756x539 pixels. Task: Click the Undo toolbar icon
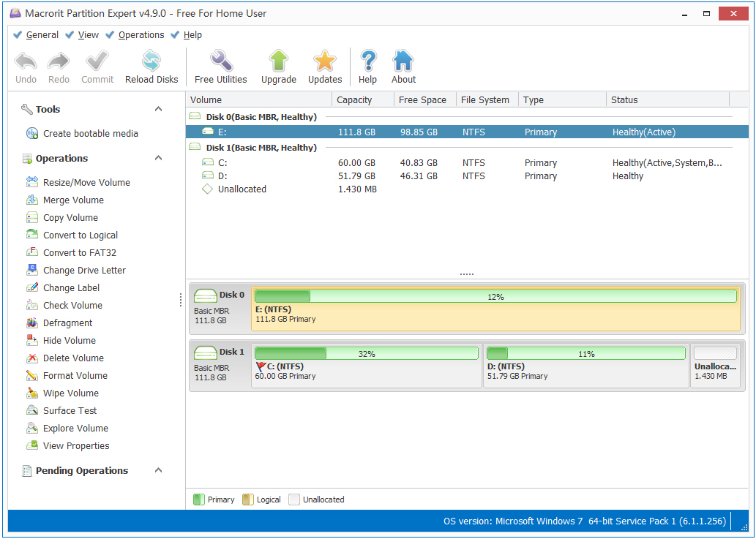[26, 61]
